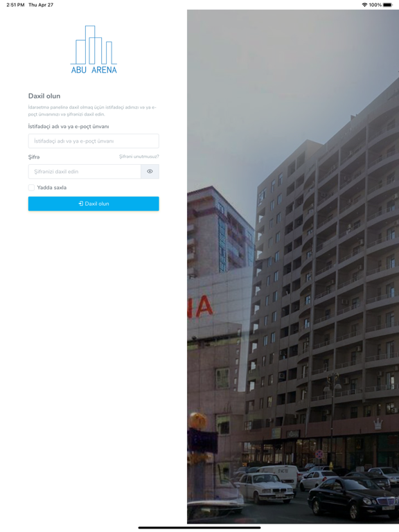399x532 pixels.
Task: Click the Yadda saxla label text
Action: coord(51,188)
